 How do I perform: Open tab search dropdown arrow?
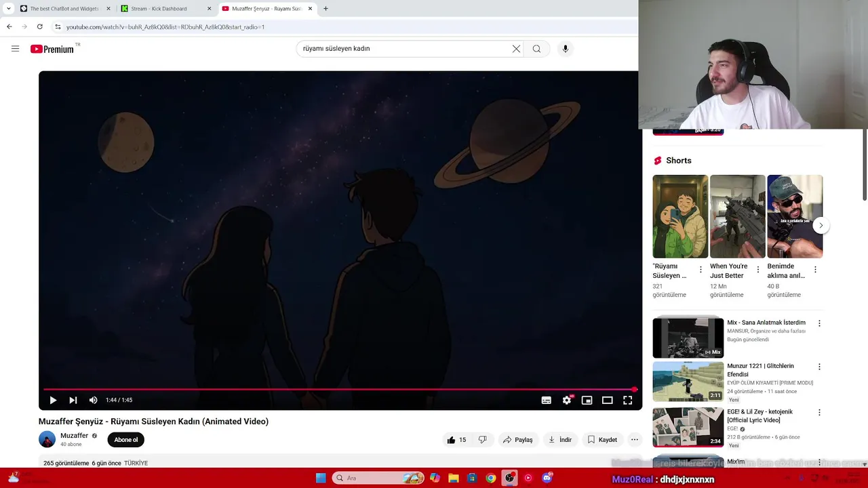(x=8, y=9)
